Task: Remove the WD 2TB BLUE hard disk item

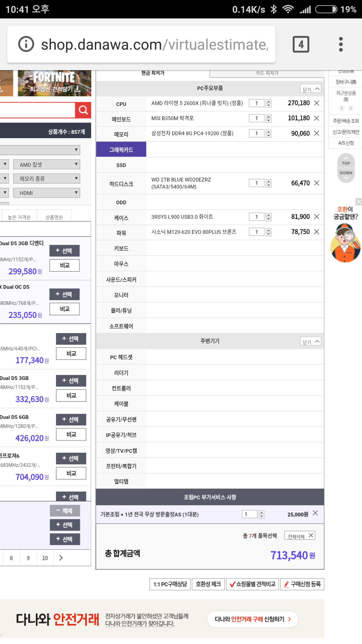Action: click(316, 183)
